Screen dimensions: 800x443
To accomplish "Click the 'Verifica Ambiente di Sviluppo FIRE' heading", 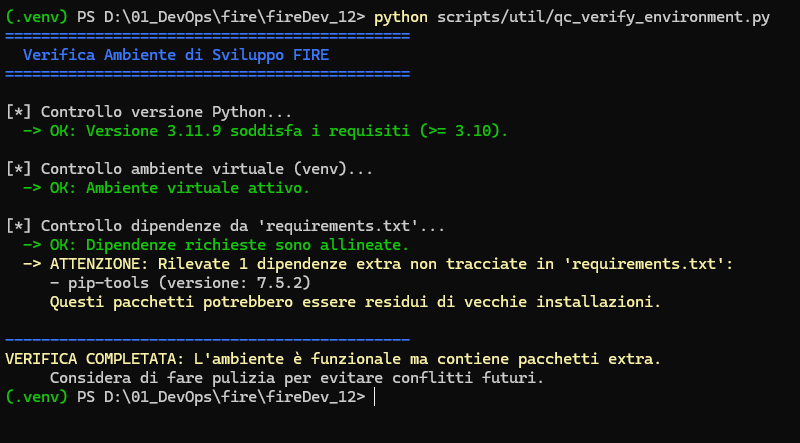I will click(x=175, y=55).
